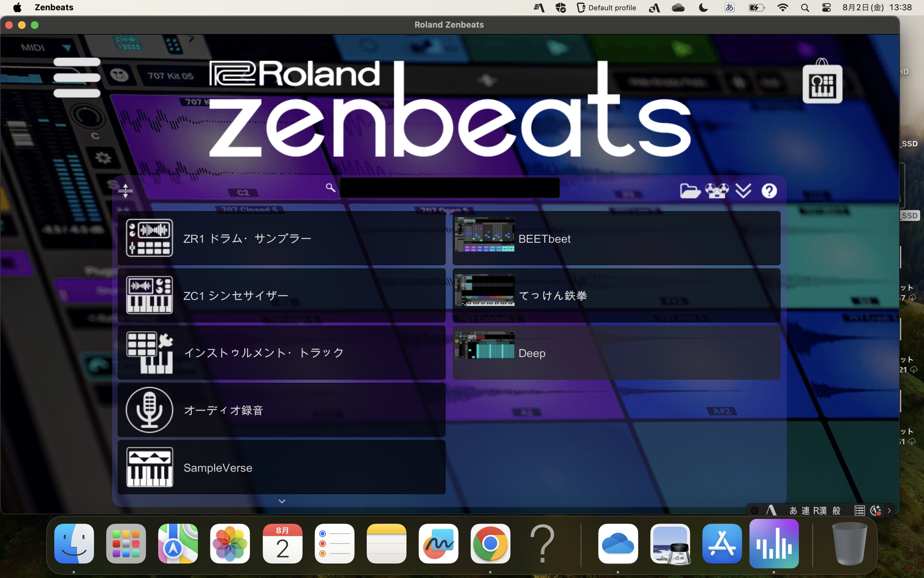Open App Store from the Dock

722,543
